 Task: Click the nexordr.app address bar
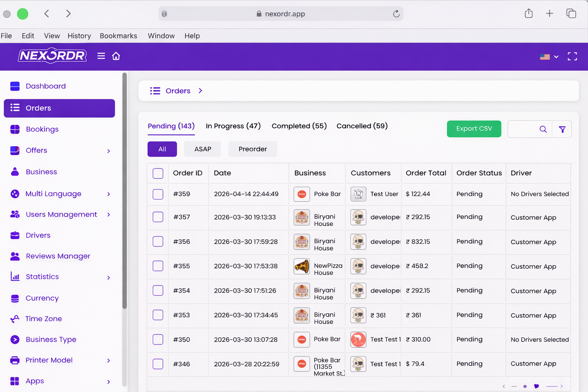(281, 14)
